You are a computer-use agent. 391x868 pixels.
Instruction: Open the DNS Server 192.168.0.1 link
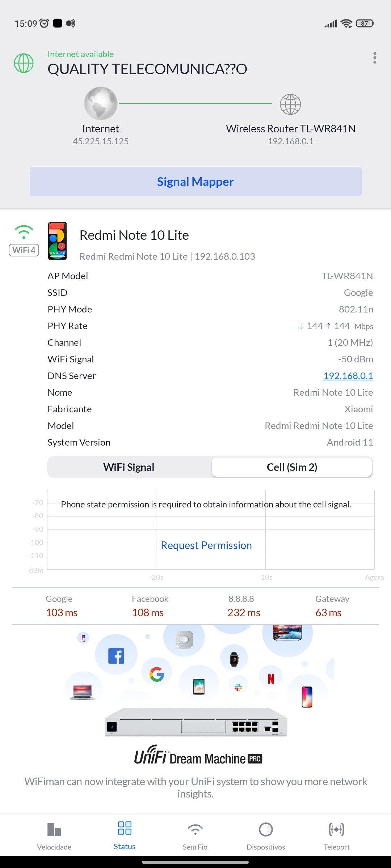(x=348, y=376)
